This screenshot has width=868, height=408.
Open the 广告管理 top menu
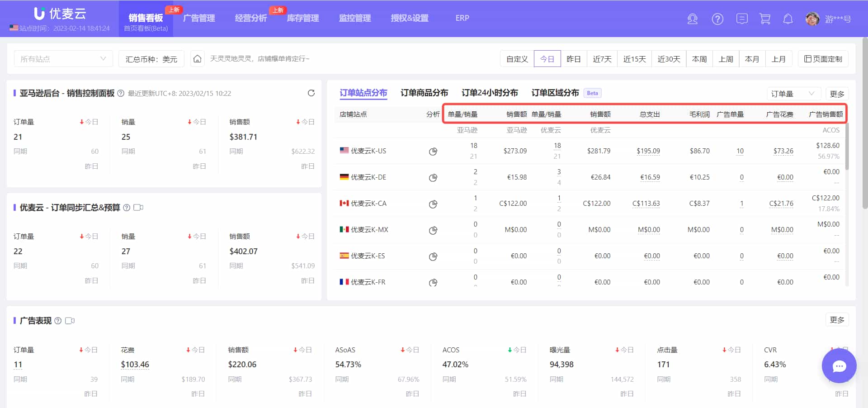(x=199, y=18)
